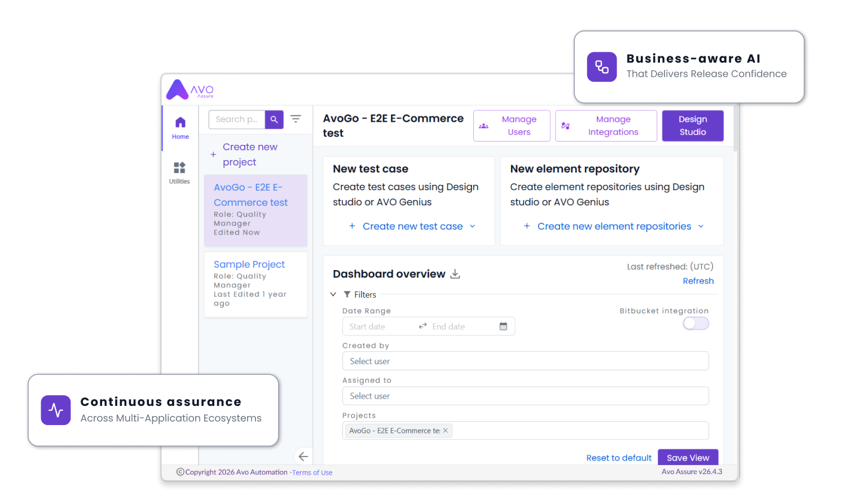Refresh the dashboard overview
Screen dimensions: 841x504
(x=698, y=281)
